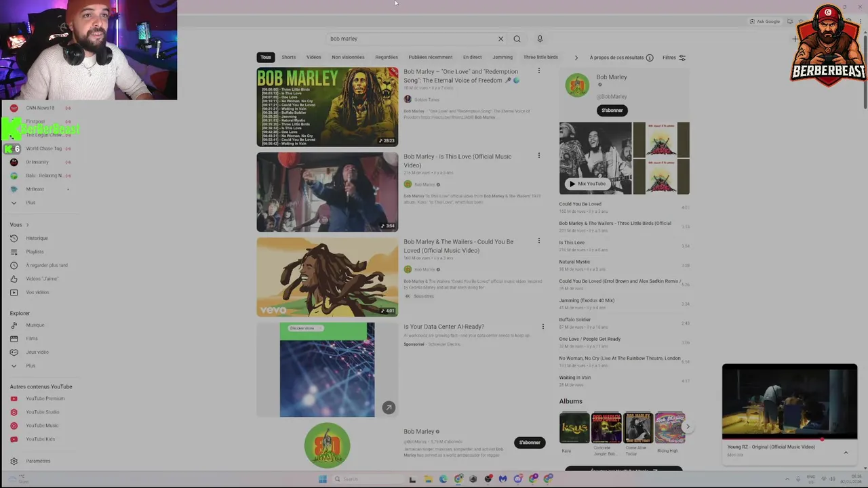868x488 pixels.
Task: Open YouTube Studio link
Action: (43, 412)
